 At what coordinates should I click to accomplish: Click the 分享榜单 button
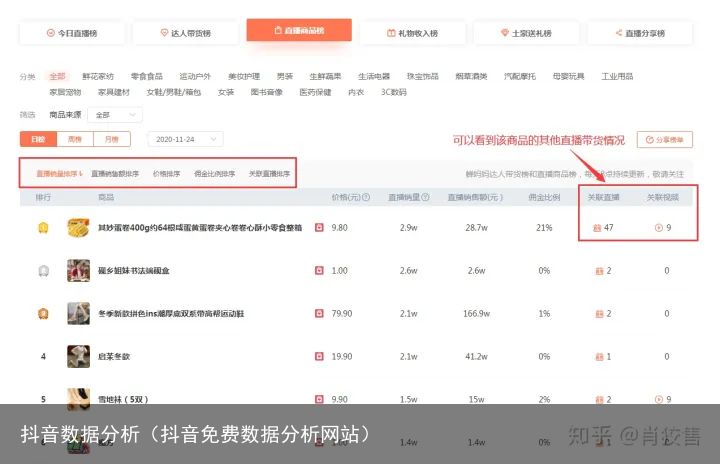[x=664, y=140]
